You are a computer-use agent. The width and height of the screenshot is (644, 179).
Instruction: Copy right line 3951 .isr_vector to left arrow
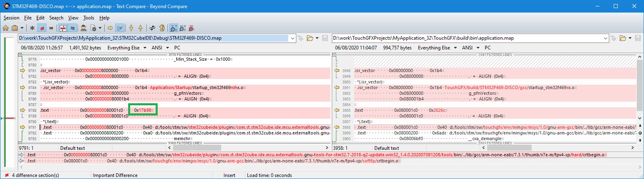tap(336, 87)
